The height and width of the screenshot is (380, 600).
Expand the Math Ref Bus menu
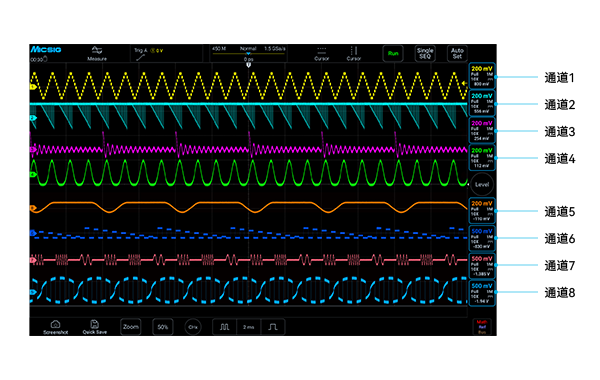(x=482, y=327)
